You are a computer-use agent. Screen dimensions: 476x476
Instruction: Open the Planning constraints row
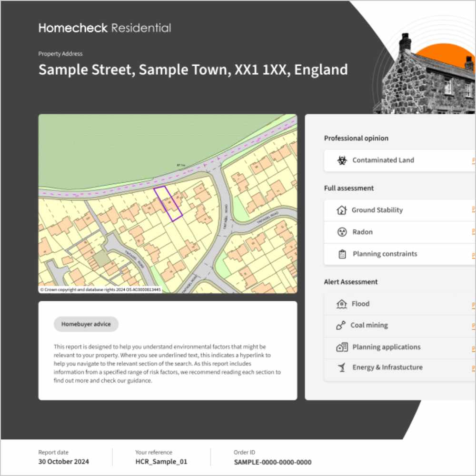[400, 254]
